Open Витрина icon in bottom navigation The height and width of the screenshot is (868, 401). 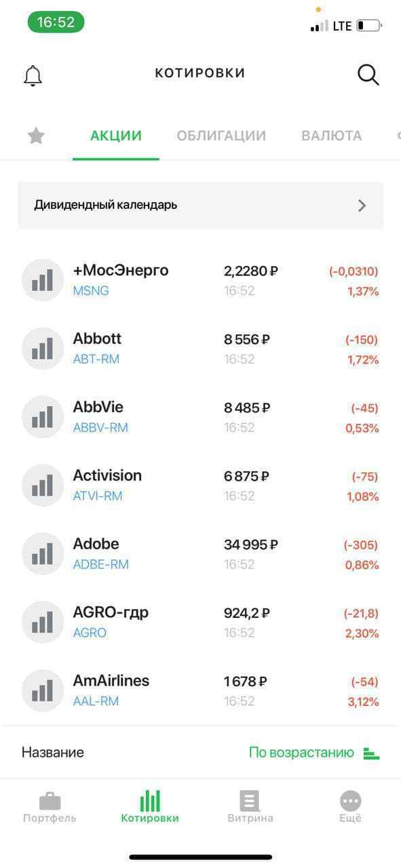250,801
